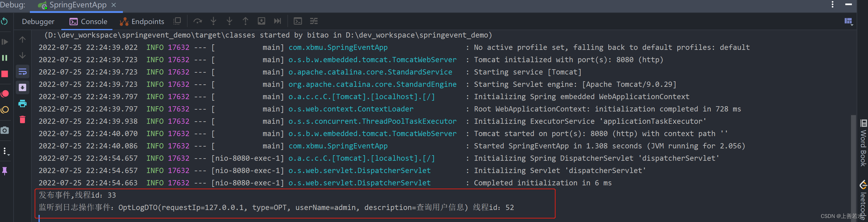Click 'Root WebApplicationContext: initialization completed' message
The width and height of the screenshot is (868, 222).
pos(607,109)
